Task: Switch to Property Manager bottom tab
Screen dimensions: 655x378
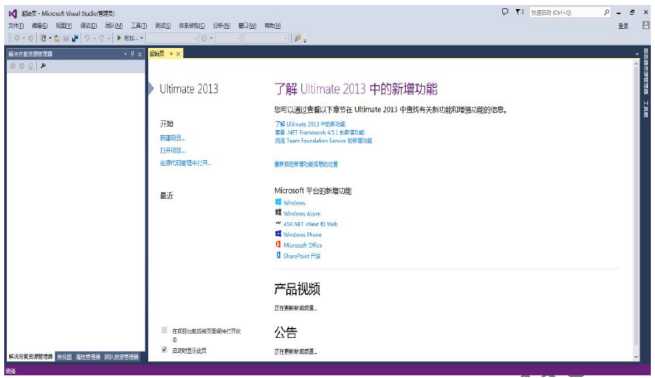Action: click(x=88, y=357)
